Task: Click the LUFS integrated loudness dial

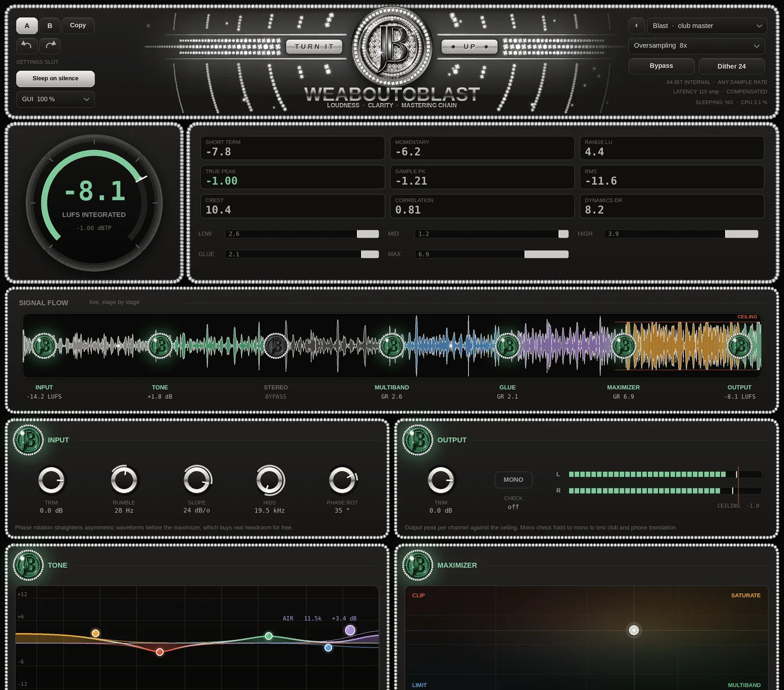Action: pyautogui.click(x=94, y=203)
